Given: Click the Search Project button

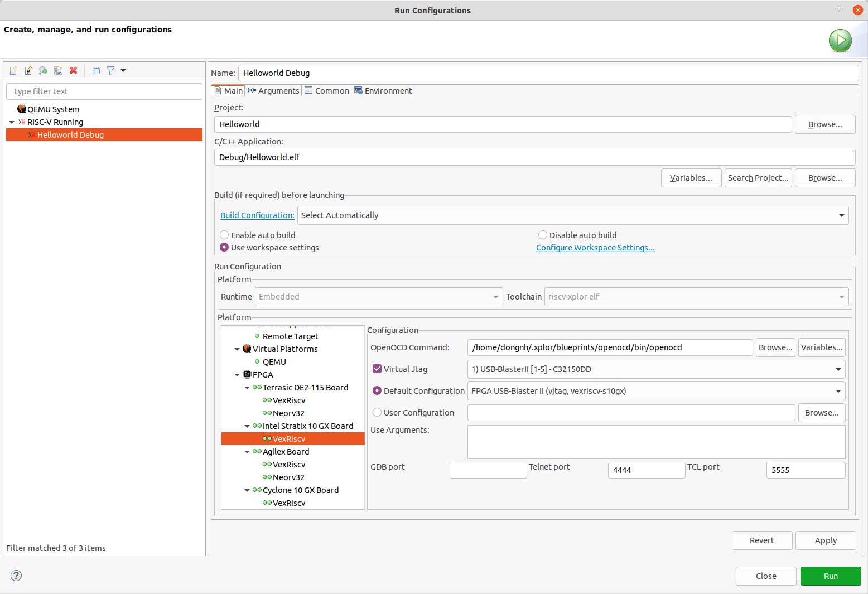Looking at the screenshot, I should click(758, 178).
